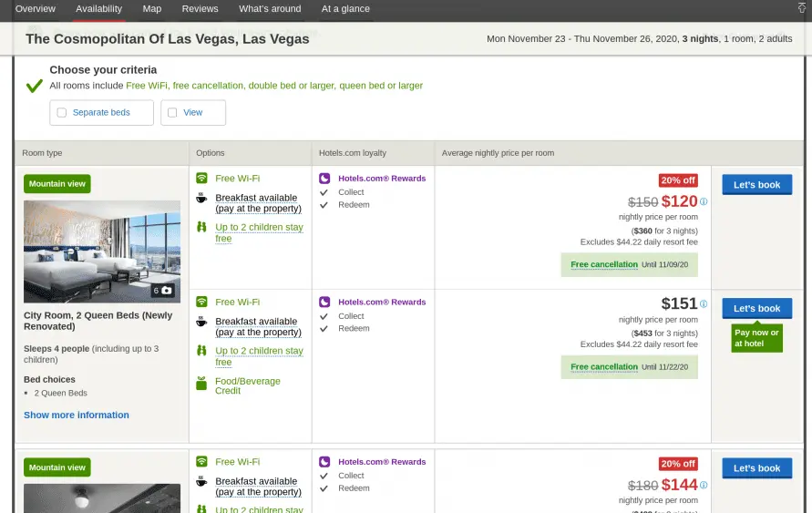Open Hotels.com Rewards link in the $120 option
Screen dimensions: 812x513
coord(382,178)
